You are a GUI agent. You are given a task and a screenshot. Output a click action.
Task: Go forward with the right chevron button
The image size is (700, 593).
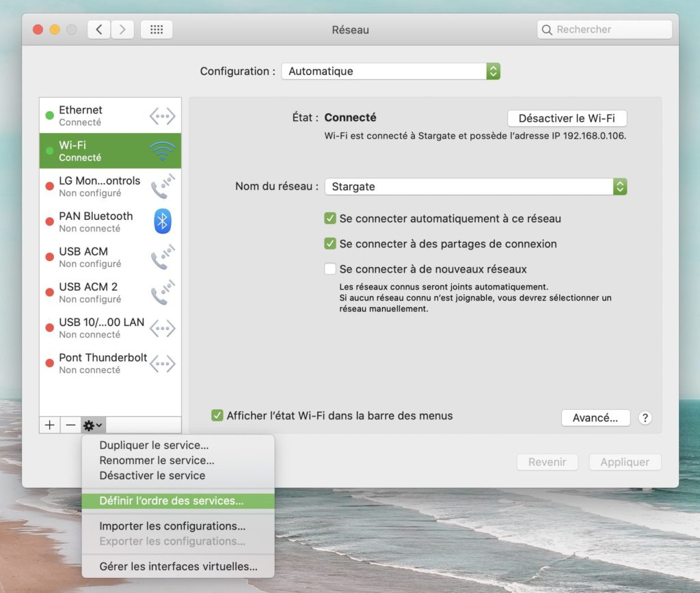[x=122, y=30]
